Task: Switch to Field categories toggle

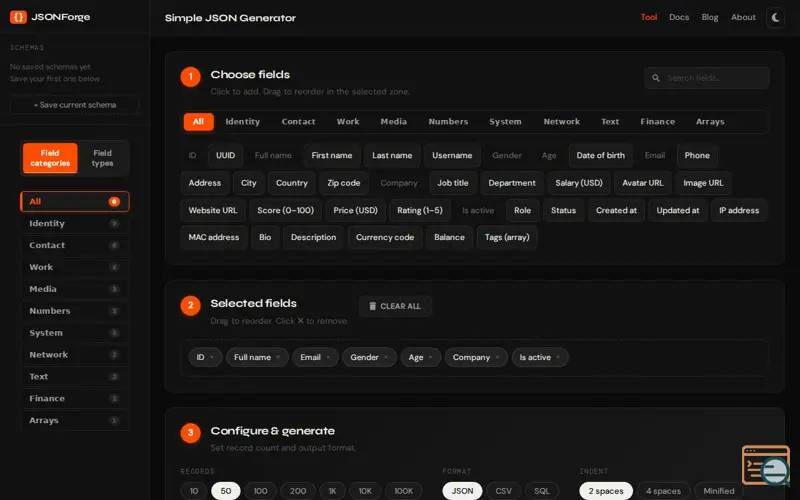Action: point(50,158)
